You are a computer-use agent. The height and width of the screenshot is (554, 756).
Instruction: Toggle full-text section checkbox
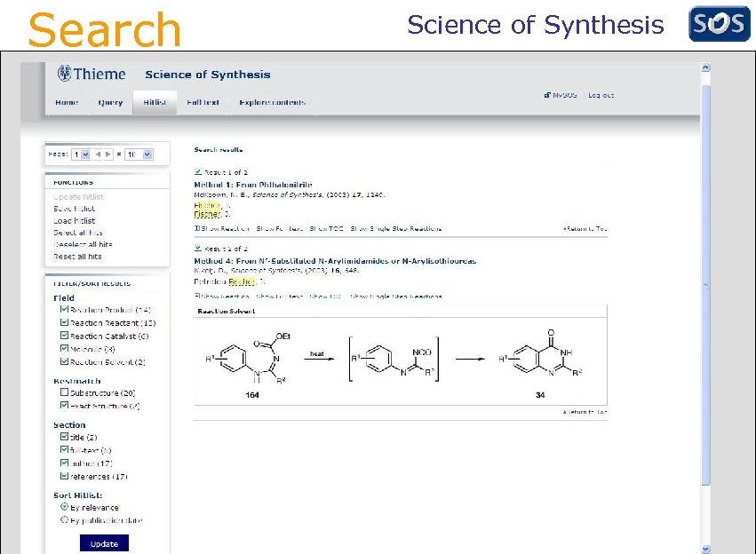tap(64, 449)
